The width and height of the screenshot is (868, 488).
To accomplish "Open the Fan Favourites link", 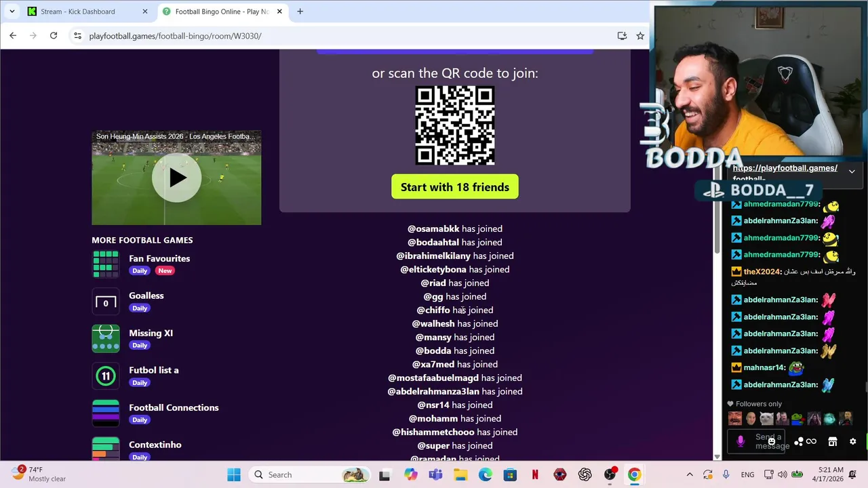I will [x=159, y=258].
